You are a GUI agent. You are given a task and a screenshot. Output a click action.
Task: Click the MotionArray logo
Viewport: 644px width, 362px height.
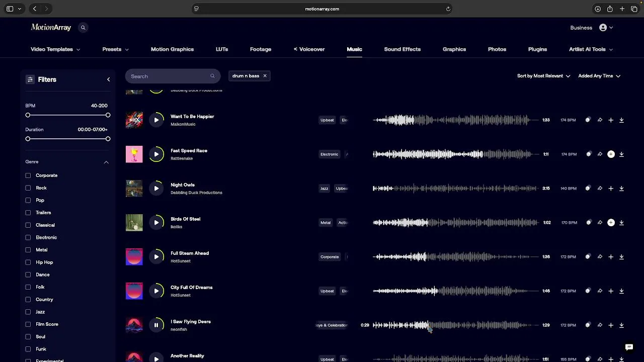[51, 28]
